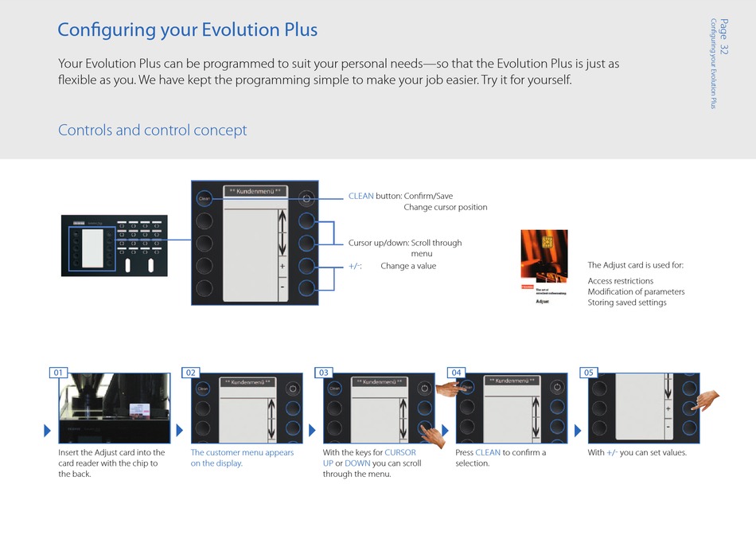Click the cursor down round button in large diagram
The image size is (756, 535).
point(306,243)
